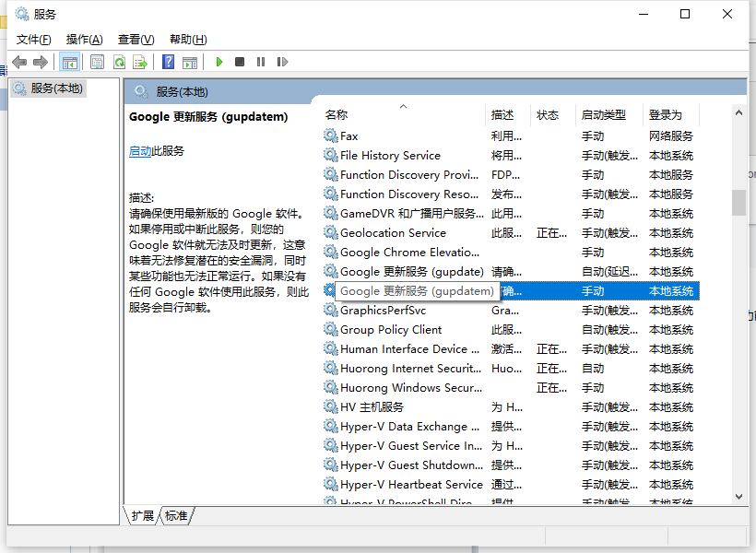Open the 帮助(H) menu
The width and height of the screenshot is (756, 553).
tap(188, 40)
